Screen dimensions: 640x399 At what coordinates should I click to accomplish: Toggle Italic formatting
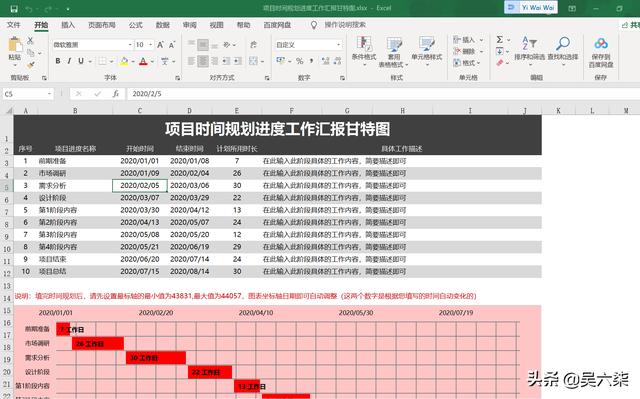click(69, 61)
